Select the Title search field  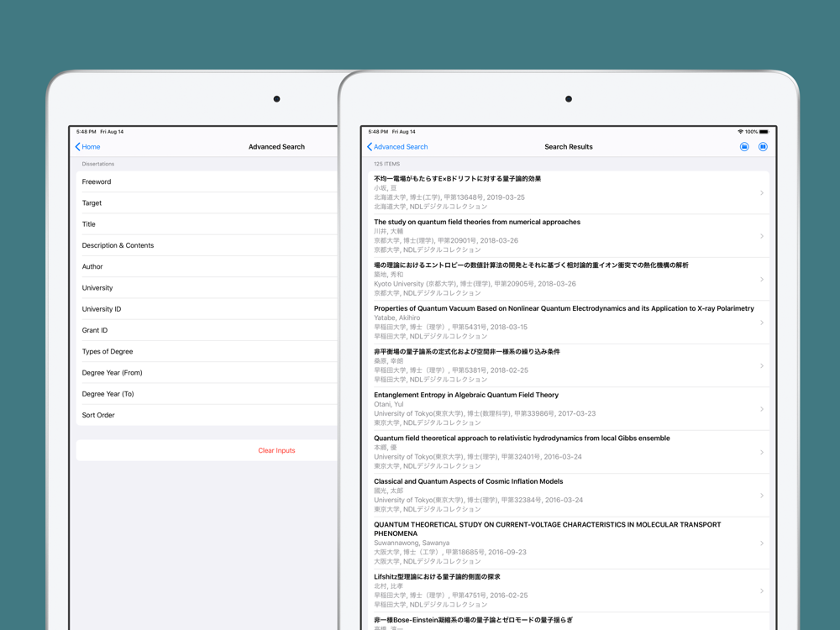[x=207, y=224]
